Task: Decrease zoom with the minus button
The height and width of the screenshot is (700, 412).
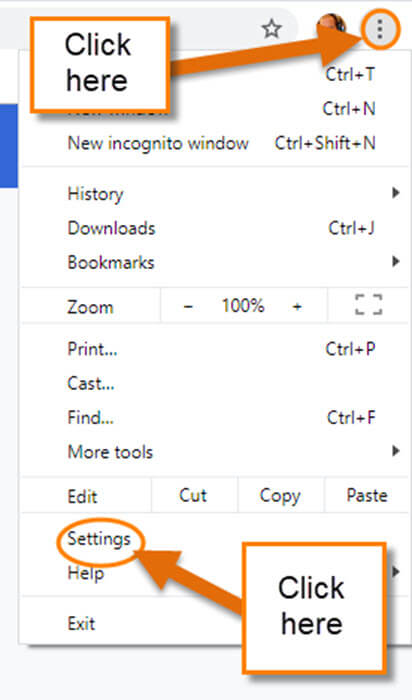Action: click(x=188, y=307)
